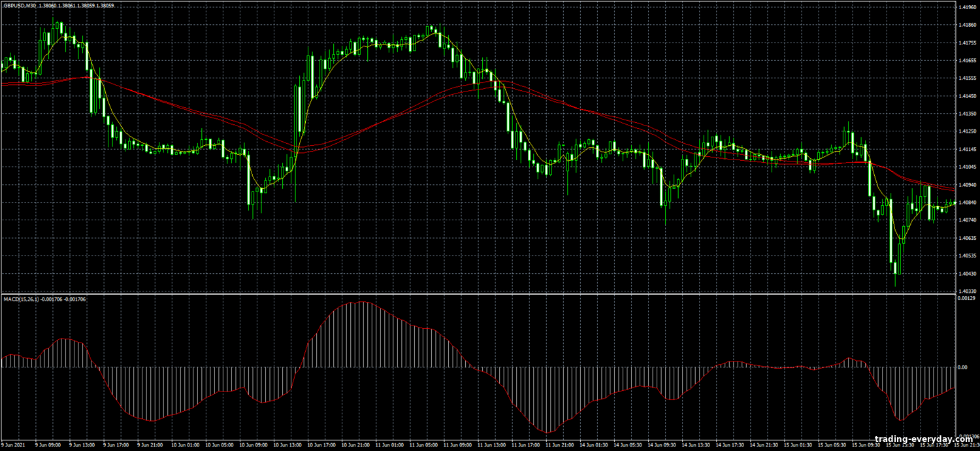Click the 1.40535 price scale label
The width and height of the screenshot is (980, 451).
(x=966, y=256)
